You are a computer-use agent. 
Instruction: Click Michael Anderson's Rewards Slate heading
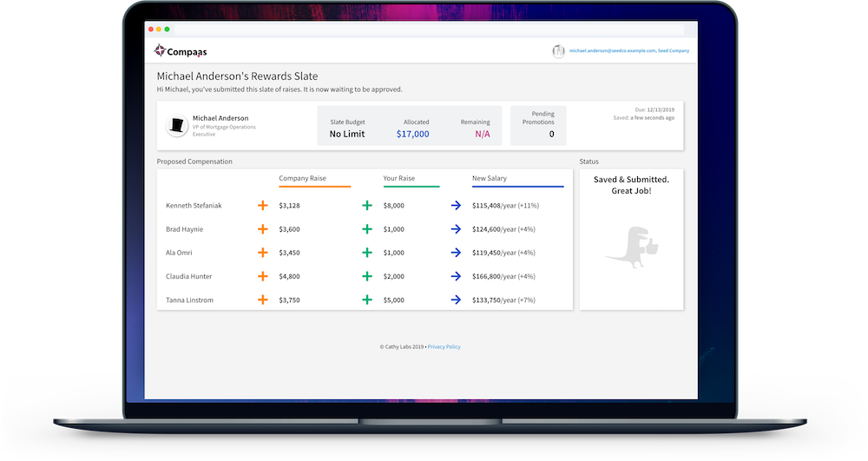pyautogui.click(x=237, y=76)
